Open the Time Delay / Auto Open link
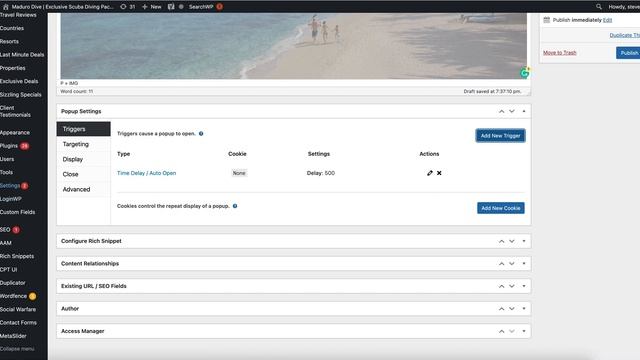Viewport: 640px width, 360px height. point(147,173)
